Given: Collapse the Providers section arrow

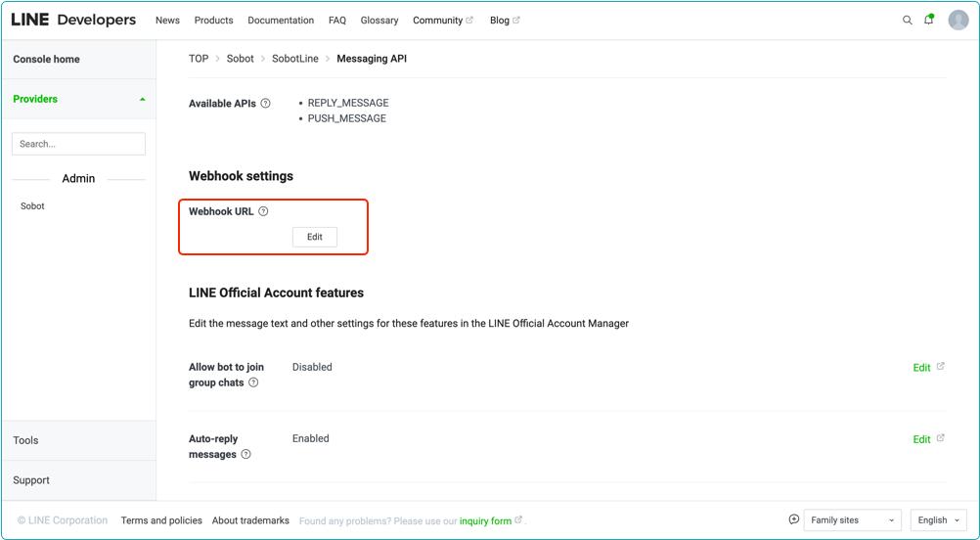Looking at the screenshot, I should click(143, 99).
